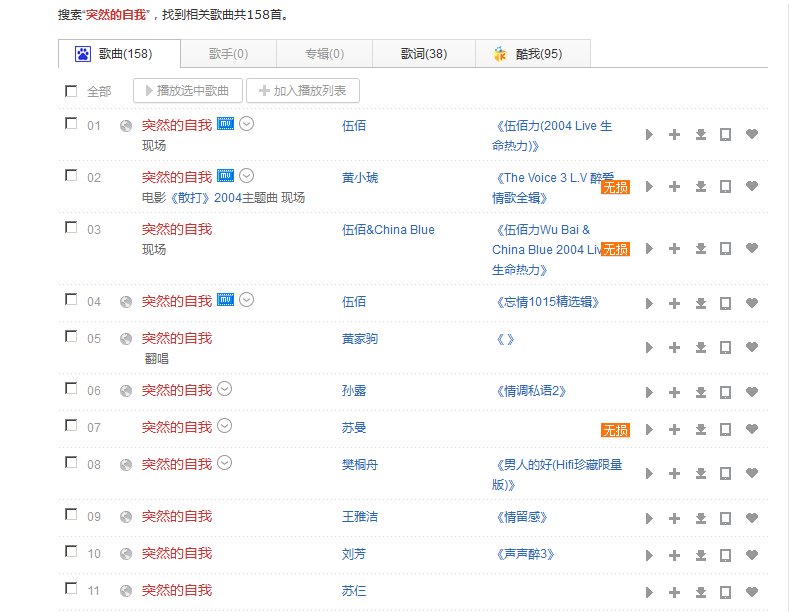The width and height of the screenshot is (795, 612).
Task: Send song 02 to mobile device
Action: point(726,187)
